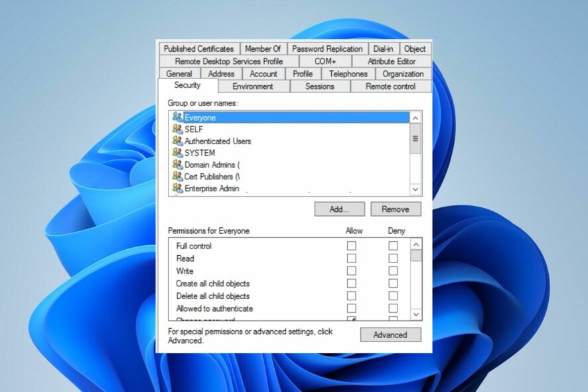Select the Cert Publishers group icon
This screenshot has height=392, width=588.
click(177, 177)
